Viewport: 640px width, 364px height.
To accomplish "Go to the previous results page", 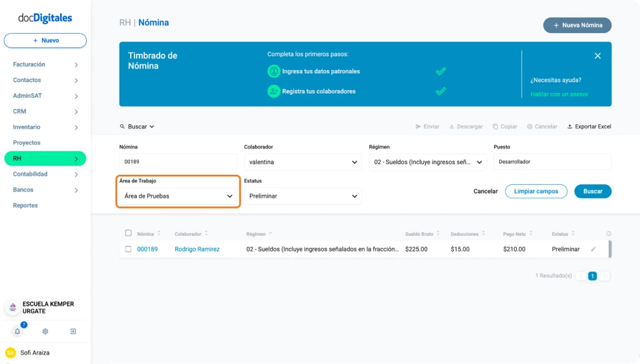I will (x=581, y=276).
